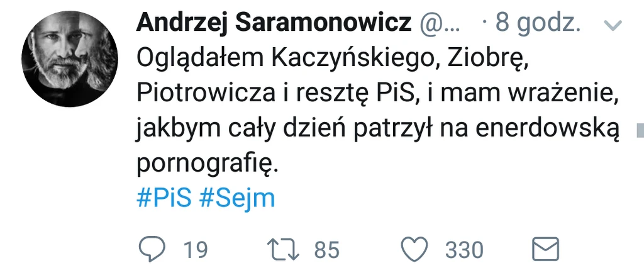The image size is (644, 280).
Task: Click the reply count 19
Action: coord(195,250)
